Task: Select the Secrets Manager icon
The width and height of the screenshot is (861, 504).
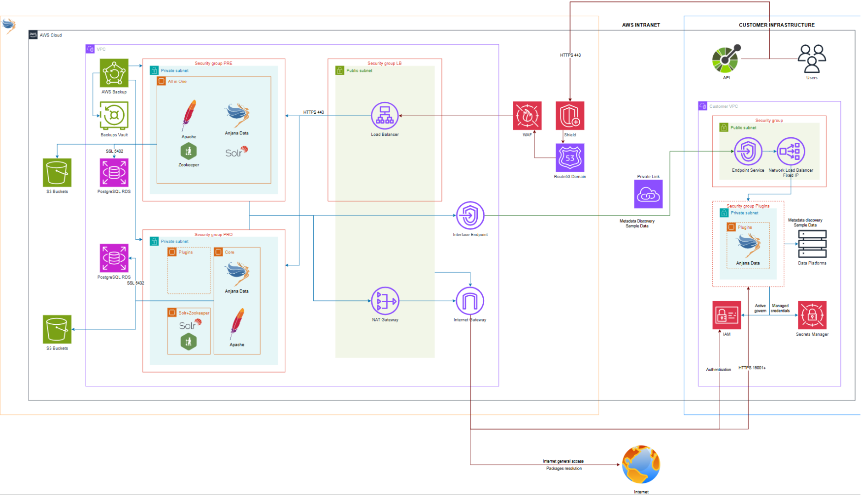Action: [x=812, y=315]
